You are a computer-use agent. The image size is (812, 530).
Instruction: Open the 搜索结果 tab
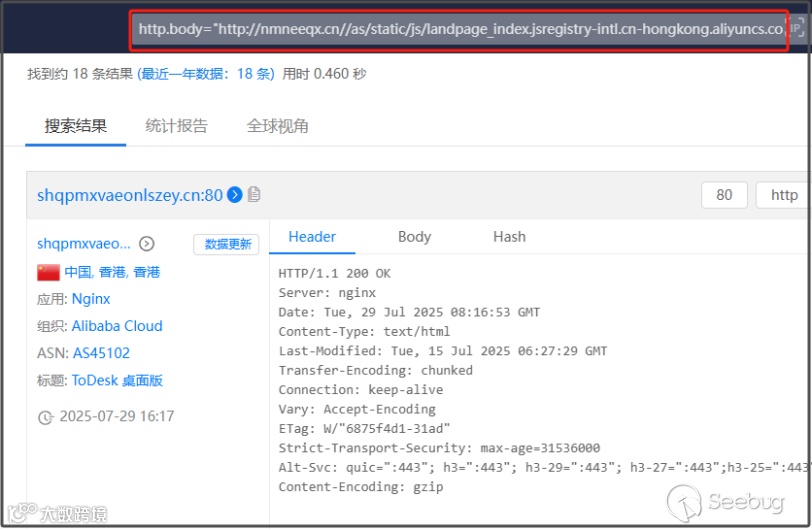[x=76, y=126]
